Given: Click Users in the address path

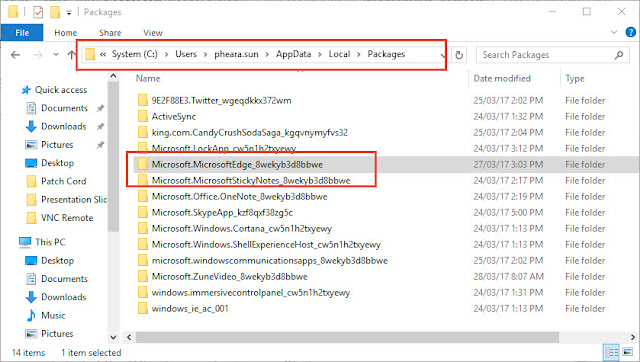Looking at the screenshot, I should pos(186,54).
